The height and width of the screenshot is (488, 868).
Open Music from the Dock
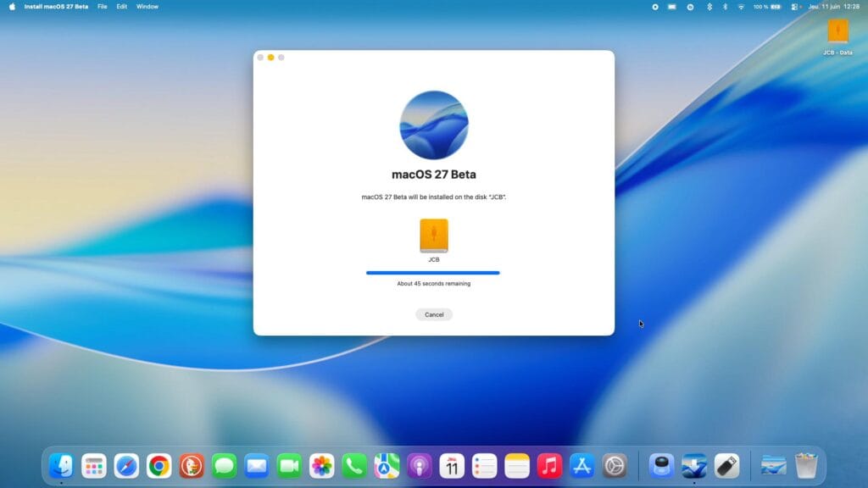[x=549, y=466]
